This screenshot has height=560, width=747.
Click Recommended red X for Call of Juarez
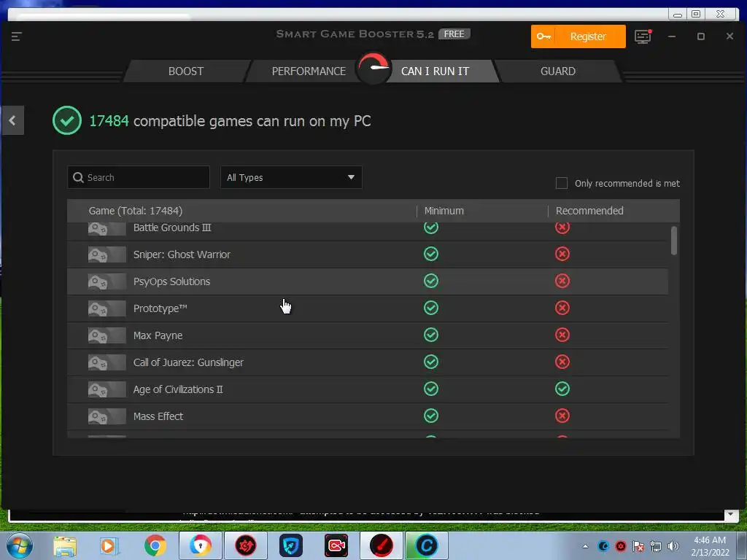pyautogui.click(x=562, y=362)
